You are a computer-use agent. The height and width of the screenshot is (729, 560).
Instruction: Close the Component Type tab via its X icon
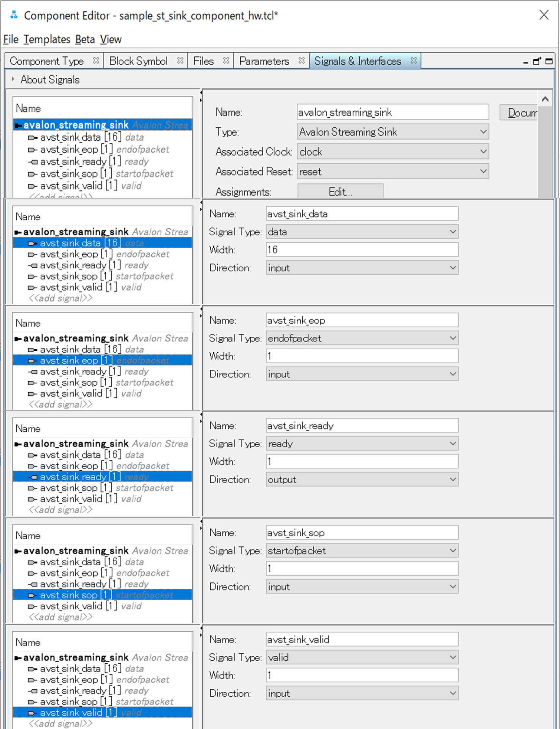(x=96, y=61)
